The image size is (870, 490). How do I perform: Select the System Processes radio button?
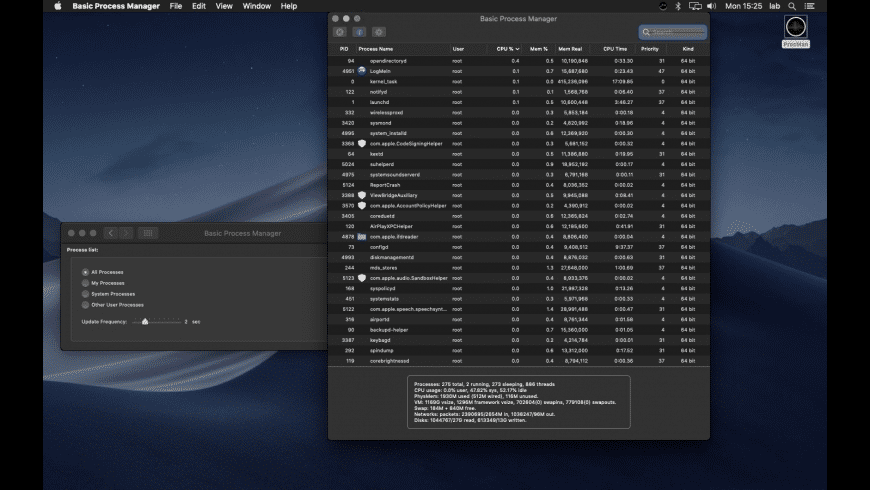point(85,294)
